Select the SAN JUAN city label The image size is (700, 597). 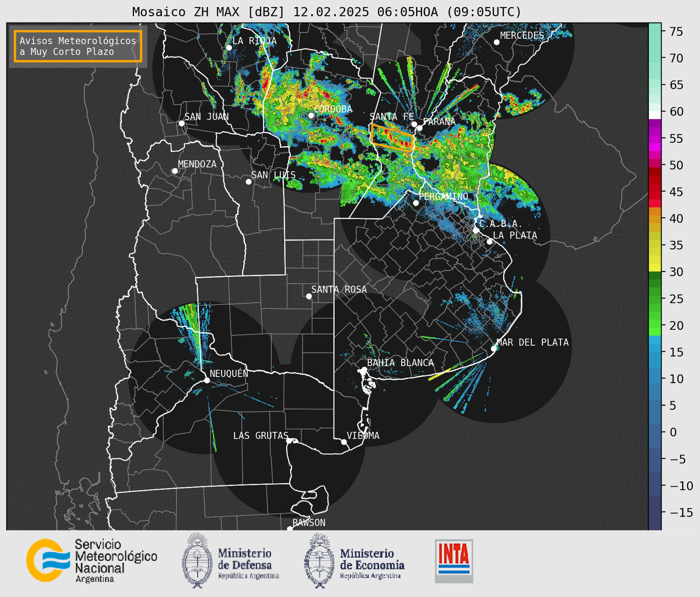click(207, 117)
